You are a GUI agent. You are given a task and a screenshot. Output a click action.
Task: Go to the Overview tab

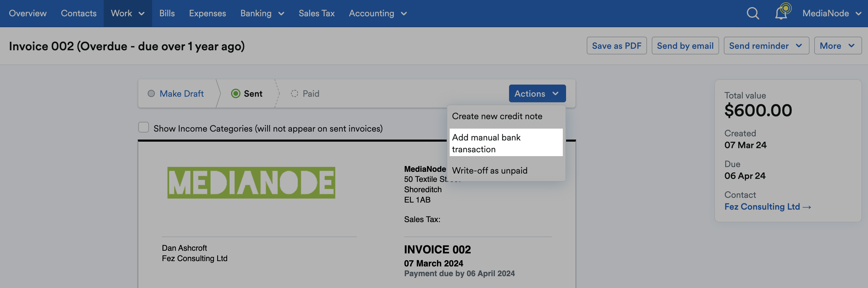[x=28, y=14]
